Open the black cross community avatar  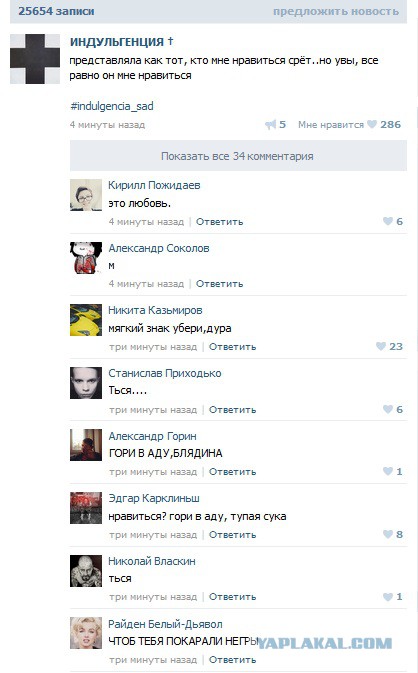coord(35,59)
